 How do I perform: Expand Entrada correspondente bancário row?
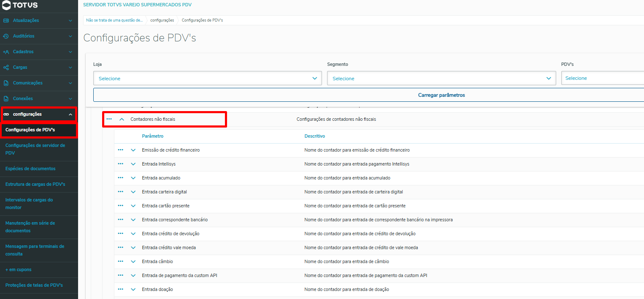pyautogui.click(x=133, y=220)
